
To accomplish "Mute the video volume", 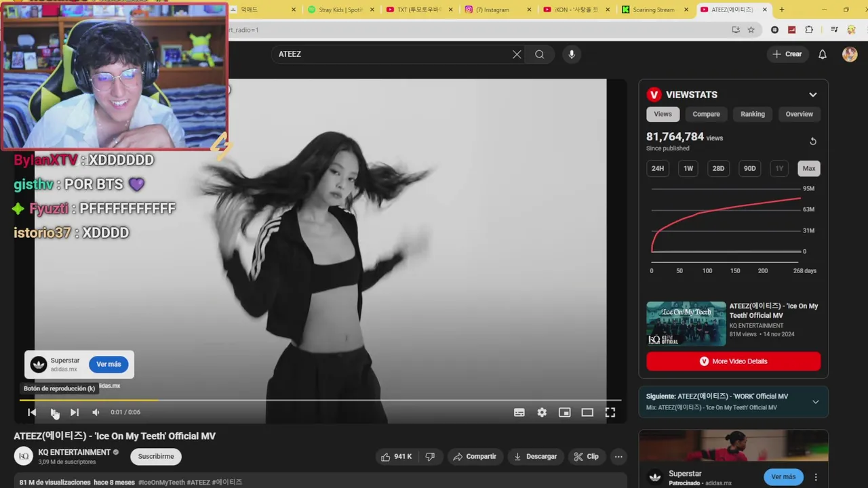I will [96, 412].
